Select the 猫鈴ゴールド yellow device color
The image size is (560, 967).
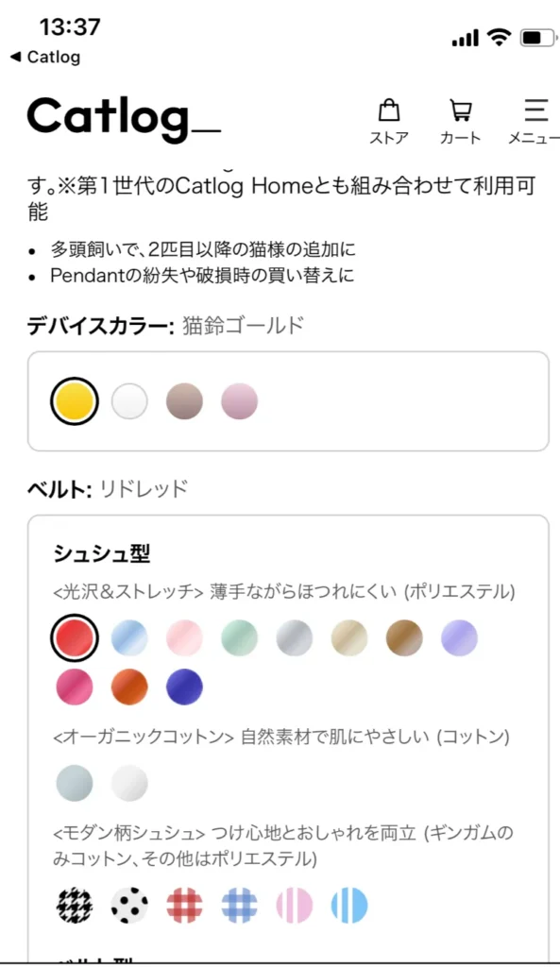76,400
